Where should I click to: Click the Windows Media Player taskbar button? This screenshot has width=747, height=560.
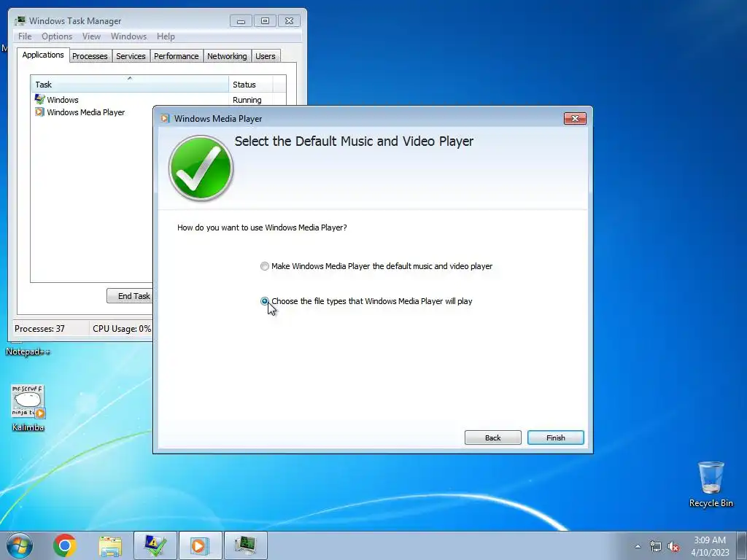pos(200,545)
